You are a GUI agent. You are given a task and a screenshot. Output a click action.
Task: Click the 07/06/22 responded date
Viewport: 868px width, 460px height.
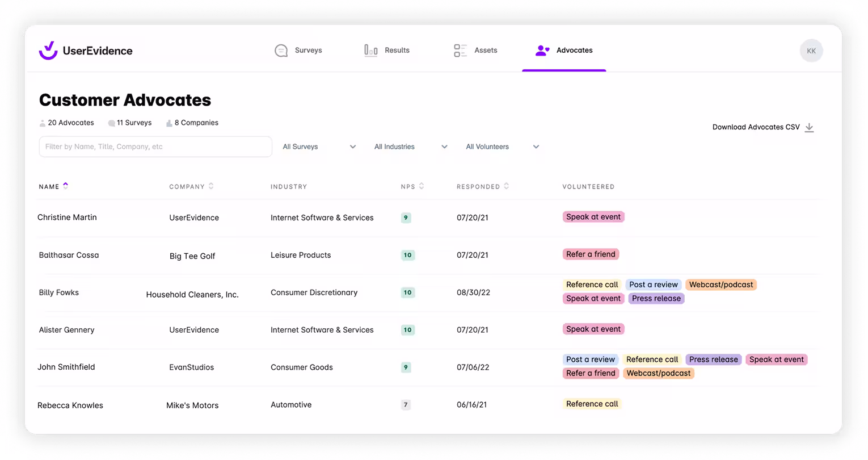click(473, 367)
